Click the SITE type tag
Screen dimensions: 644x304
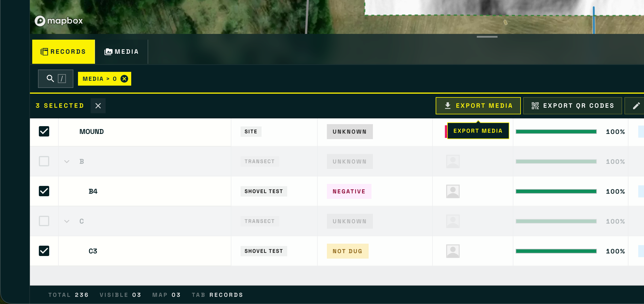point(251,132)
